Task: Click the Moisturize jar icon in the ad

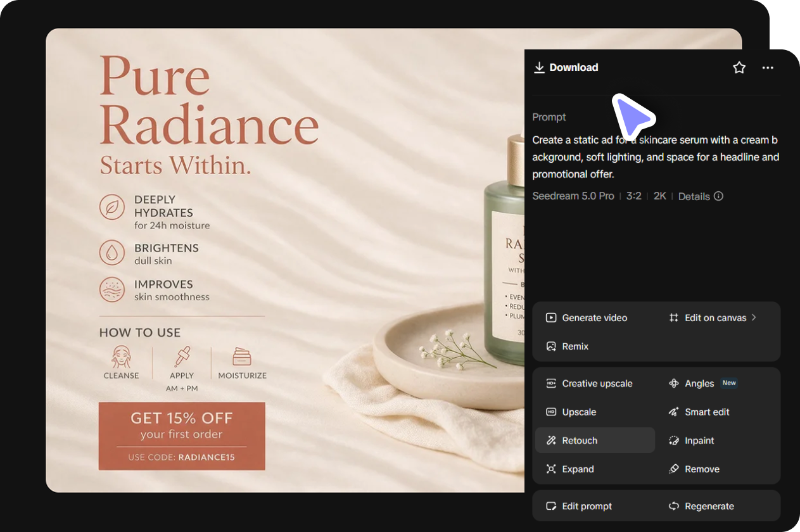Action: (242, 357)
